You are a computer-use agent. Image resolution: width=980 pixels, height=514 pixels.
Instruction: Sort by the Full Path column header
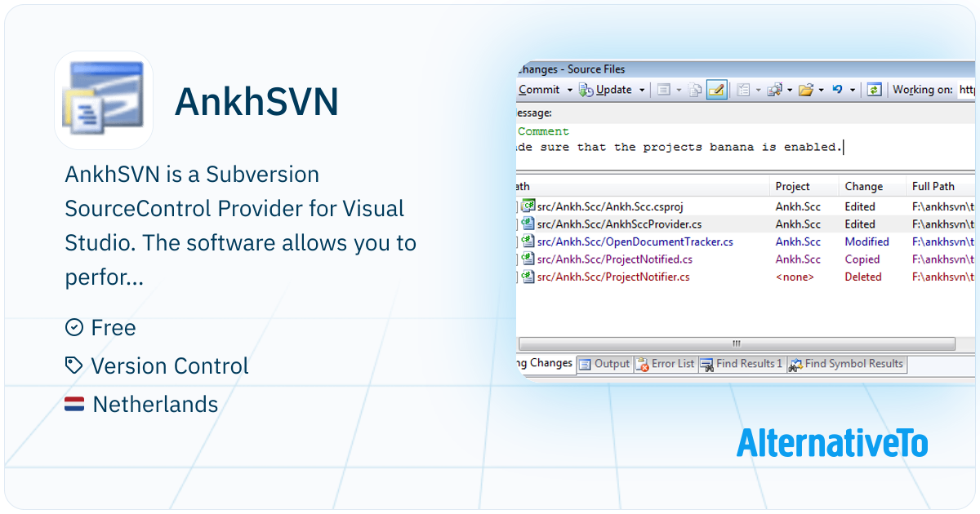[941, 186]
